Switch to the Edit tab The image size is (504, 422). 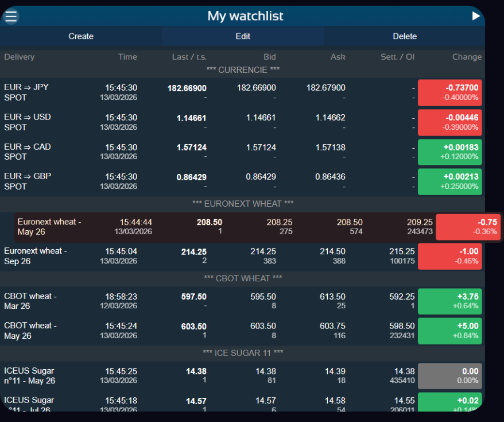tap(243, 36)
